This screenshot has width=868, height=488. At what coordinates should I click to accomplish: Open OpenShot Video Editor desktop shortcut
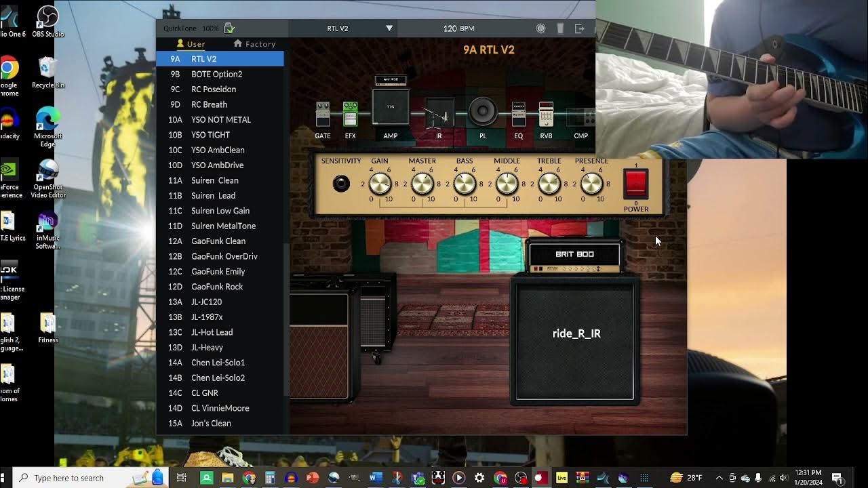tap(47, 178)
